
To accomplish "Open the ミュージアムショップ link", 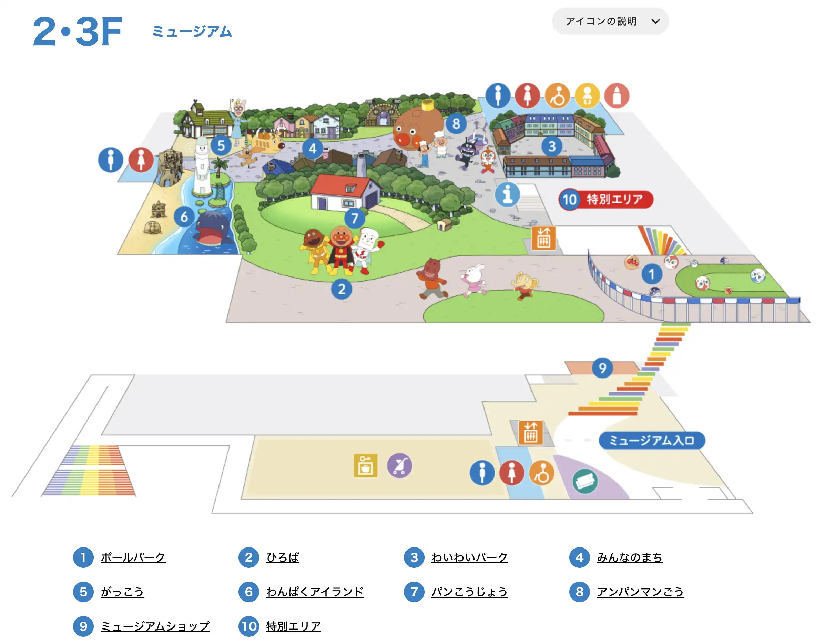I will click(x=155, y=626).
